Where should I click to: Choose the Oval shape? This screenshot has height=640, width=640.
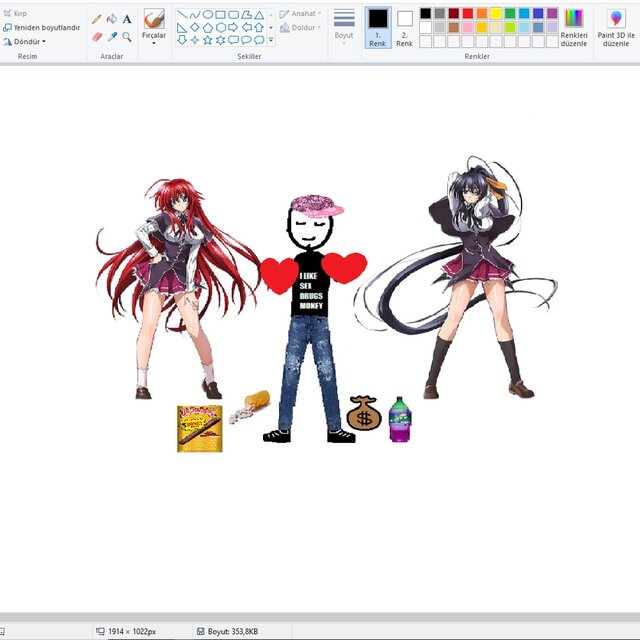[208, 15]
